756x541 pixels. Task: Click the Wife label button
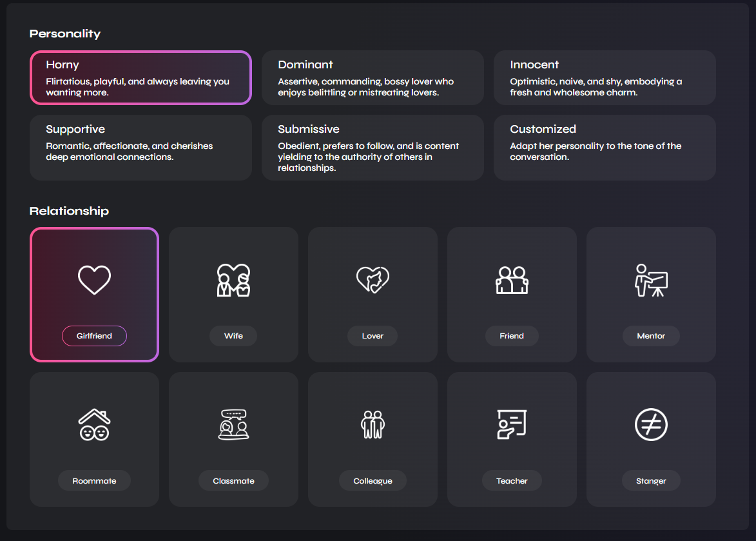(233, 336)
